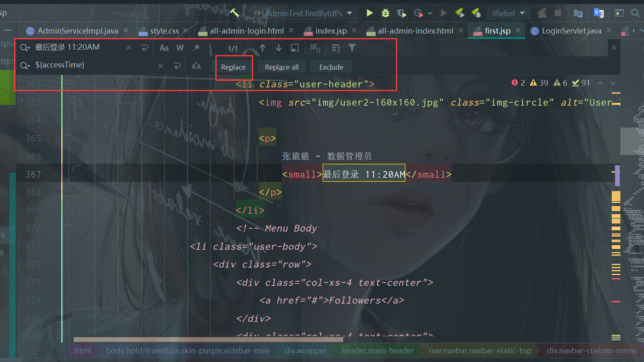644x362 pixels.
Task: Click the horizontal scrollbar thumb of editor
Action: pyautogui.click(x=208, y=340)
